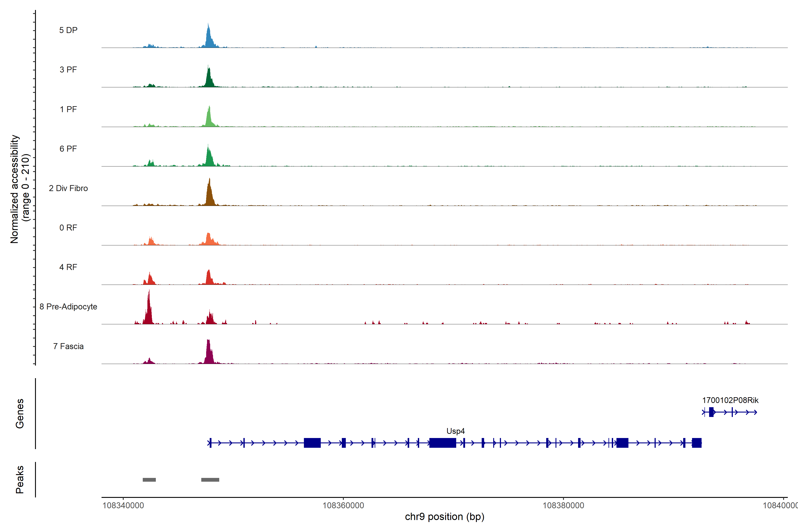Click the 1700102P08Rik gene label
Viewport: 798px width, 532px height.
point(730,400)
